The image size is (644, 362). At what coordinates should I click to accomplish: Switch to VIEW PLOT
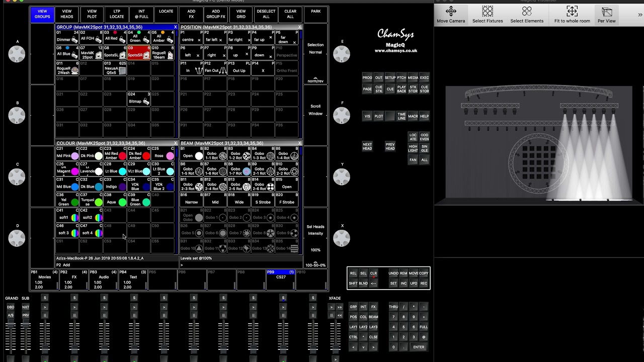click(x=92, y=14)
